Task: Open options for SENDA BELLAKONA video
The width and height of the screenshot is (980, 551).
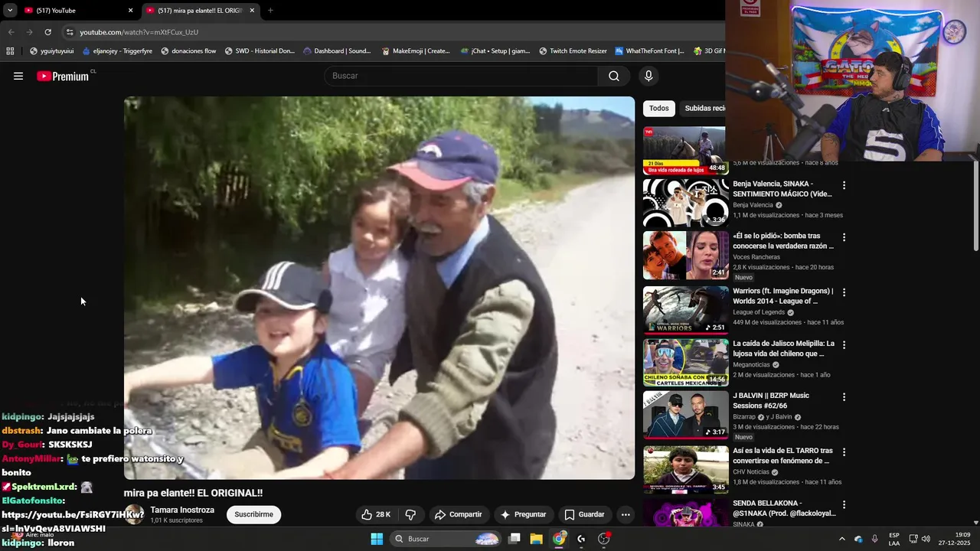Action: [844, 505]
